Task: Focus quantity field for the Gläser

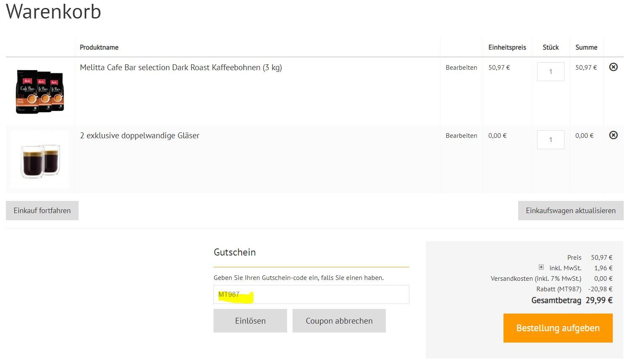Action: coord(551,140)
